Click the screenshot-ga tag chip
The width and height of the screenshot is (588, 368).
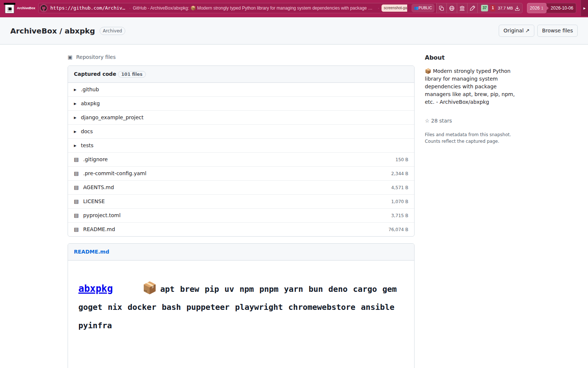point(394,8)
